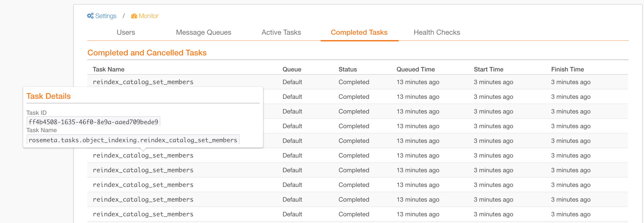Click the Monitor dashboard gauge icon

coord(134,16)
